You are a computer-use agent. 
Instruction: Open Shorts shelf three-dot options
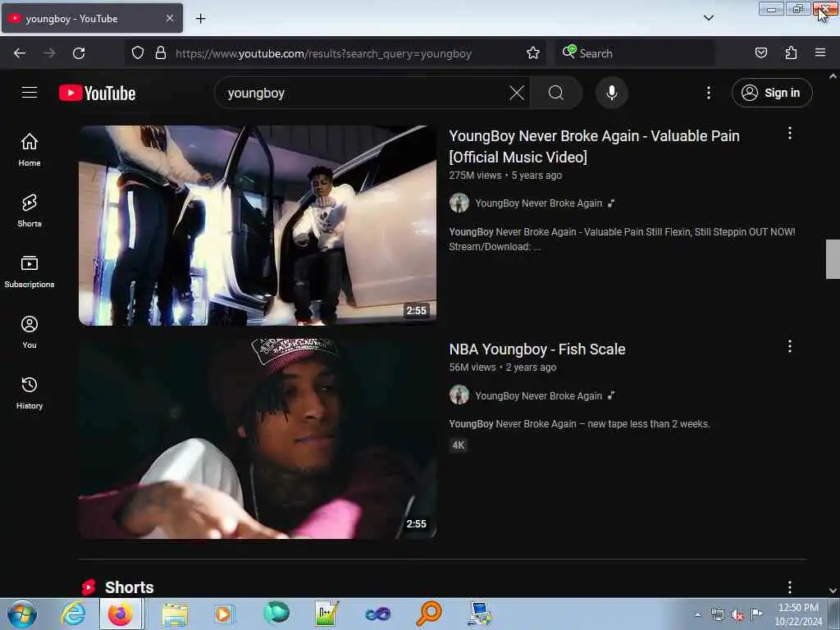[x=790, y=587]
